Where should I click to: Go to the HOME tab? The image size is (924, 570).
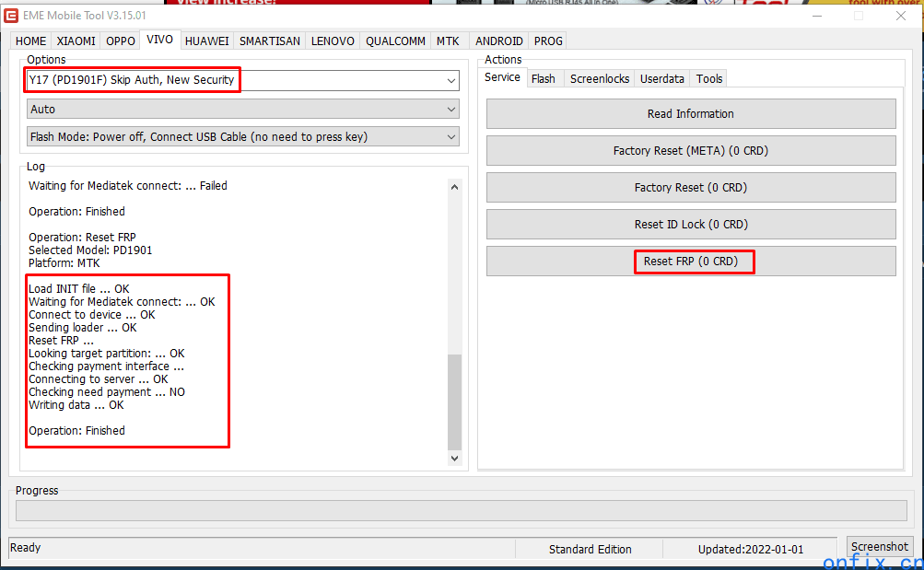pyautogui.click(x=30, y=41)
